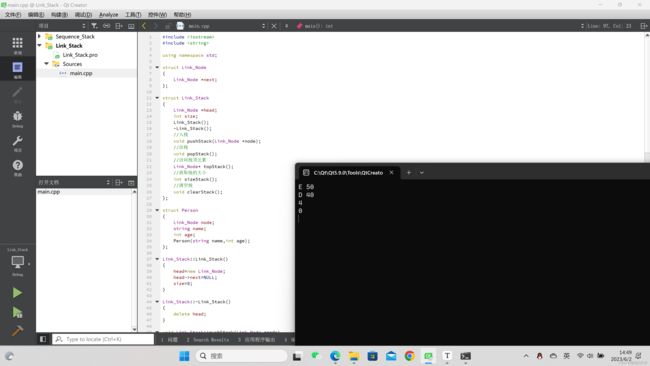650x366 pixels.
Task: Toggle the left sidebar visibility button
Action: [x=43, y=339]
